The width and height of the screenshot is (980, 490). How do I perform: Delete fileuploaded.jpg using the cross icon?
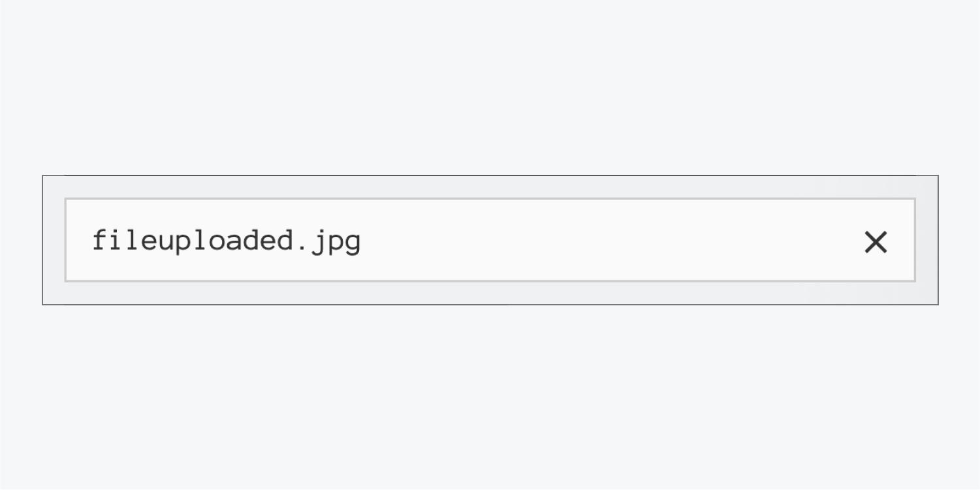[876, 242]
